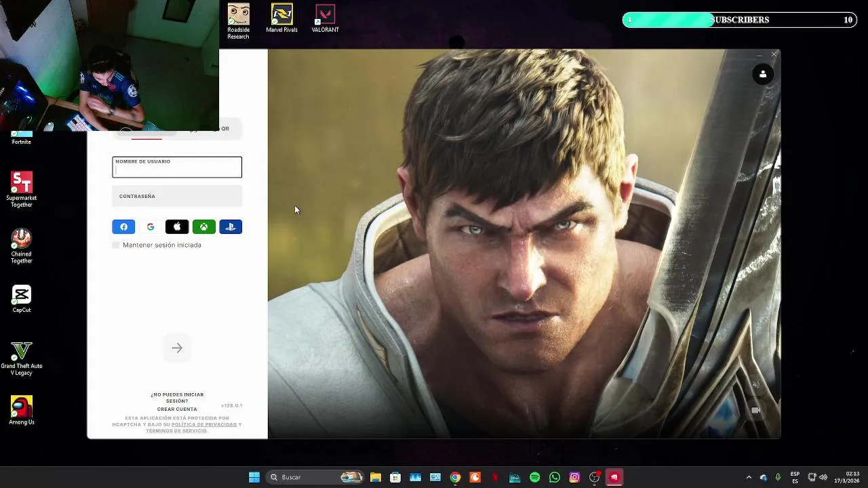Select the VALORANT desktop shortcut
Image resolution: width=868 pixels, height=488 pixels.
pos(325,19)
